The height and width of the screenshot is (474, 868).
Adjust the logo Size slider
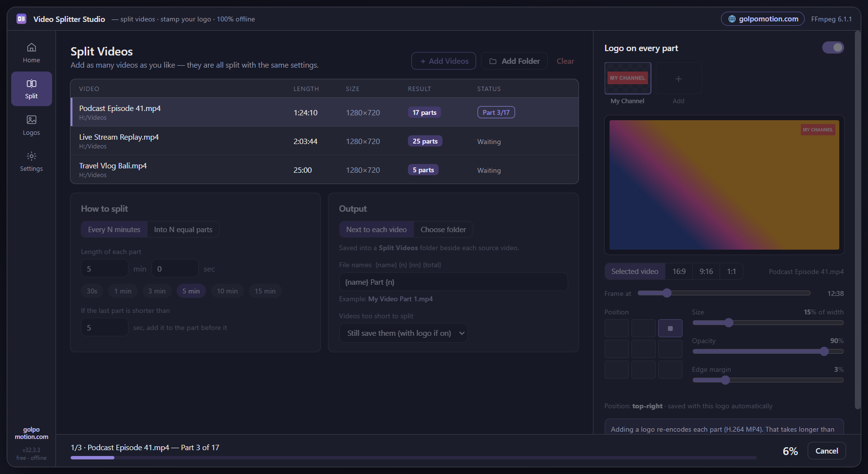(768, 323)
